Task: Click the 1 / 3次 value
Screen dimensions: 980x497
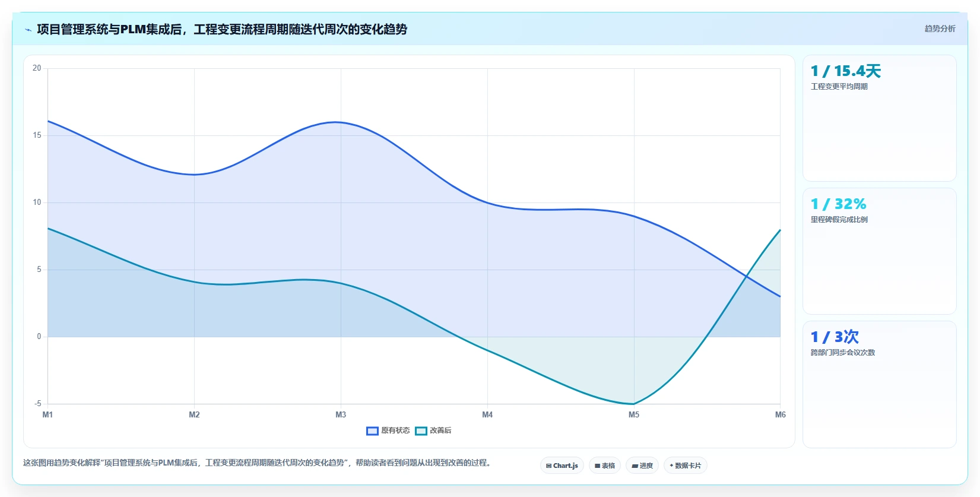Action: tap(835, 337)
